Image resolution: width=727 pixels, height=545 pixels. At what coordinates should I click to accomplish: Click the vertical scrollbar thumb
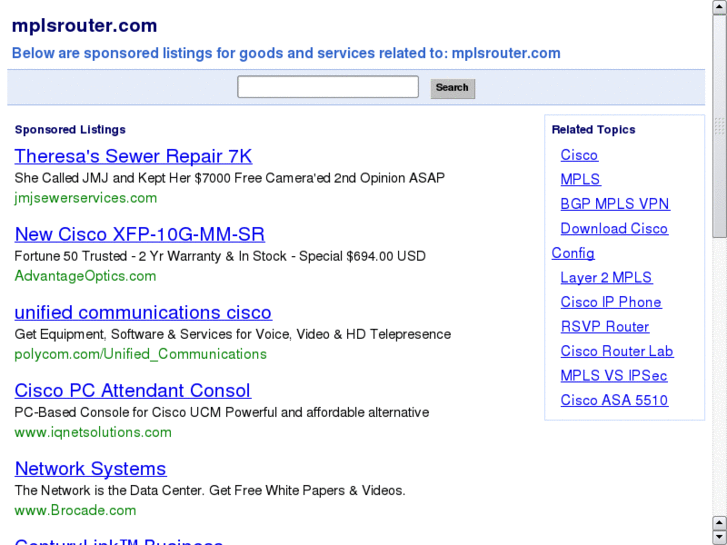coord(720,126)
